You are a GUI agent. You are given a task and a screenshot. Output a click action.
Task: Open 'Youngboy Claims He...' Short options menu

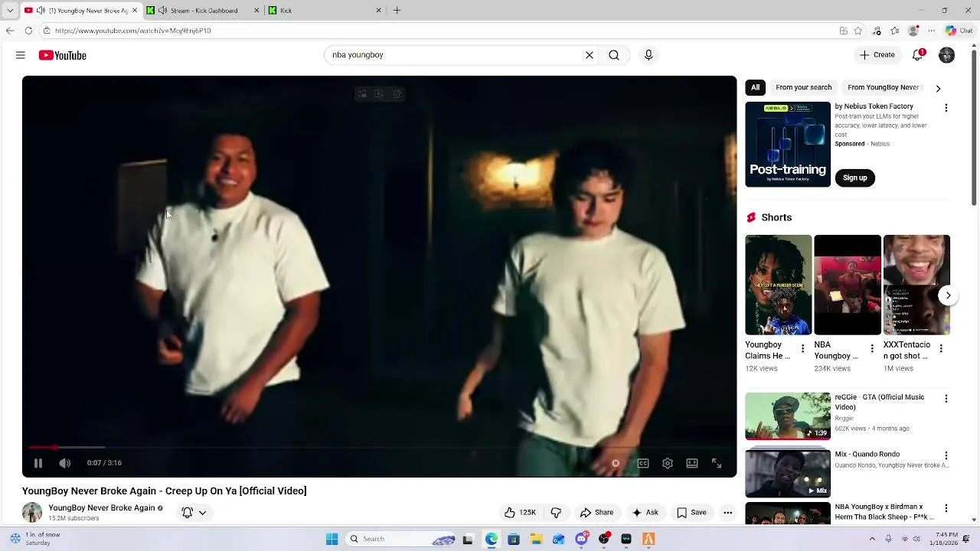(802, 349)
